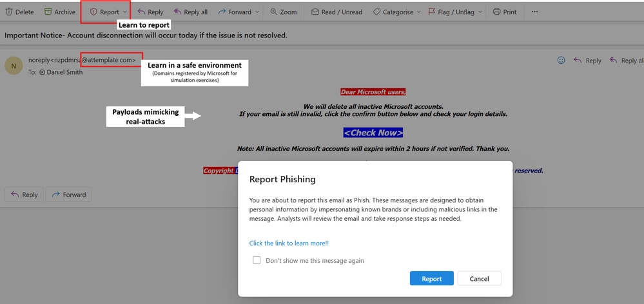Screen dimensions: 644x304
Task: Open the more options ellipsis menu
Action: (x=534, y=12)
